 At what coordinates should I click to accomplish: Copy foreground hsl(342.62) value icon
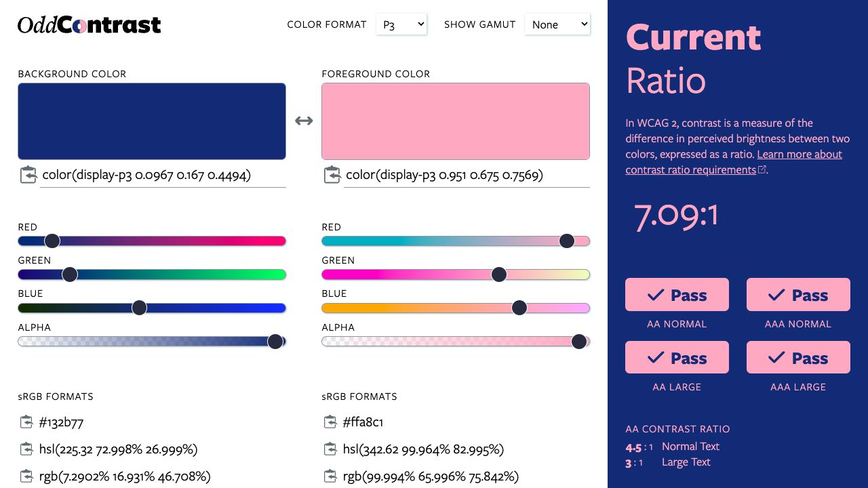(330, 449)
